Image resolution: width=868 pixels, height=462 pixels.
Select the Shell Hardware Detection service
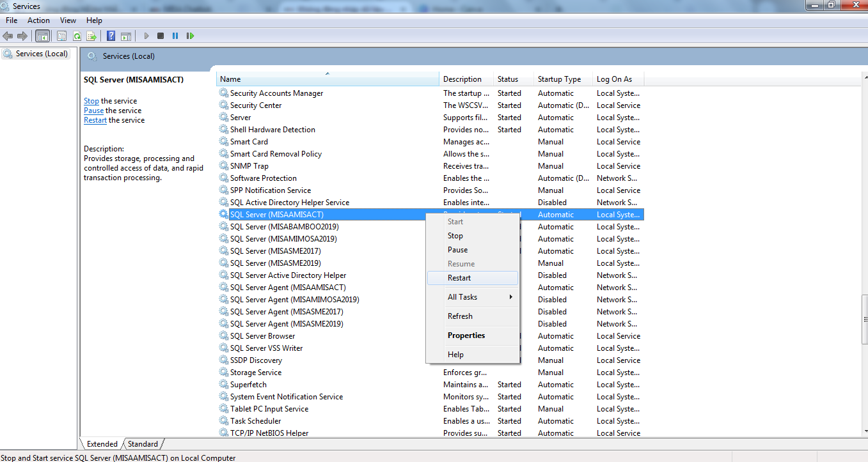tap(430, 130)
